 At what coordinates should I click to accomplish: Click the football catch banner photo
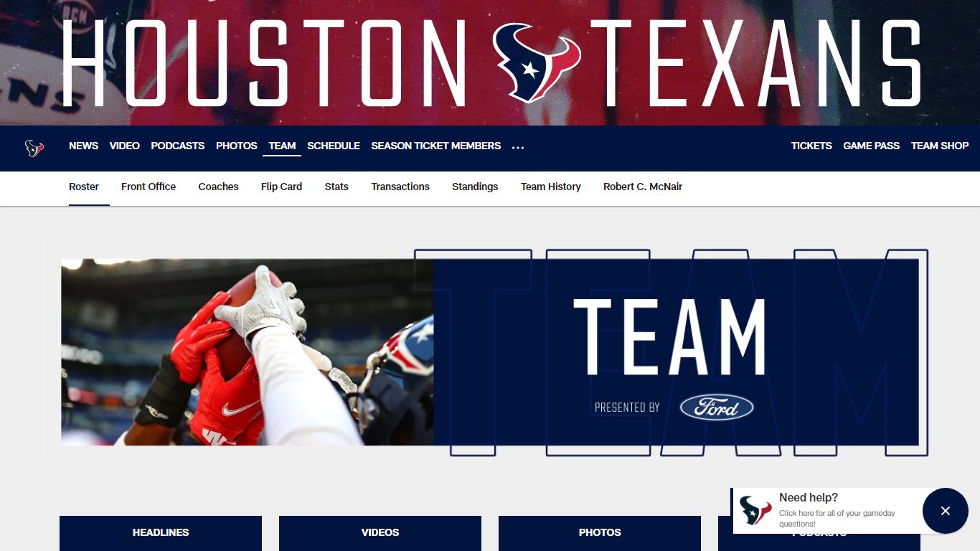(x=248, y=352)
